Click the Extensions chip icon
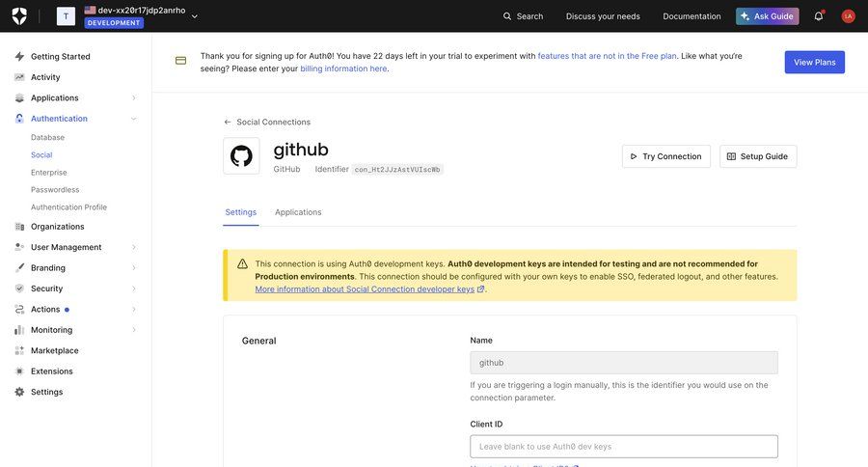 pos(19,371)
